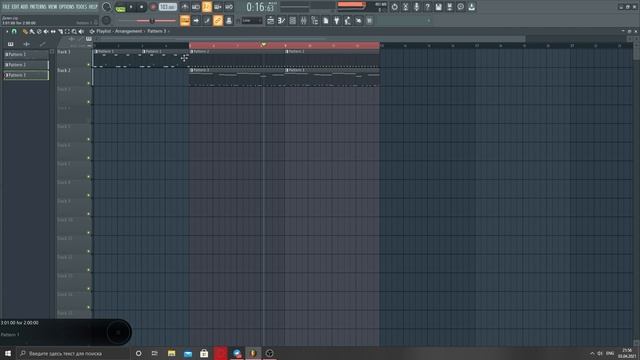Screen dimensions: 640x360
Task: Open the ADD menu
Action: pos(24,7)
